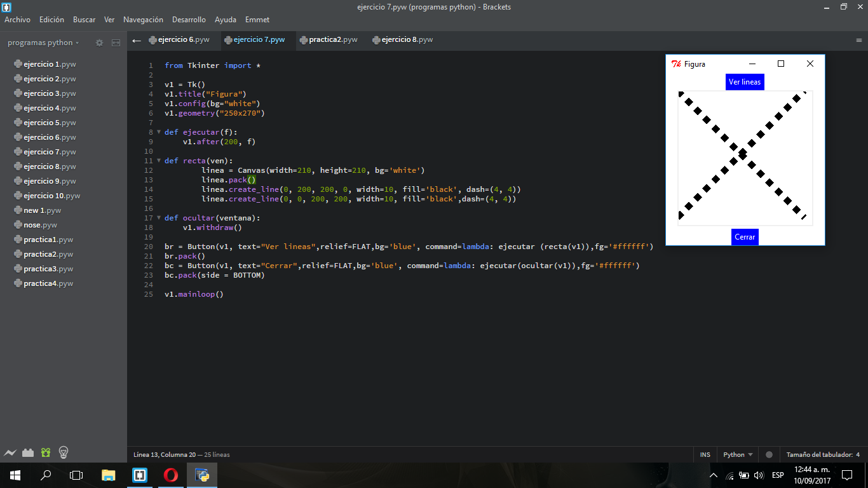
Task: Click the gray problems indicator in status bar
Action: click(769, 454)
